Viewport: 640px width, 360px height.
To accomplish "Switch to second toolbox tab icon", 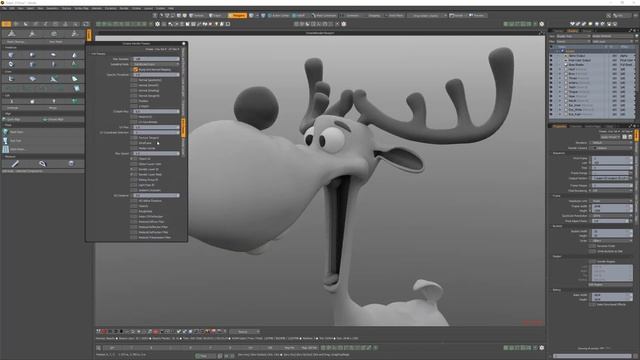I will click(32, 34).
